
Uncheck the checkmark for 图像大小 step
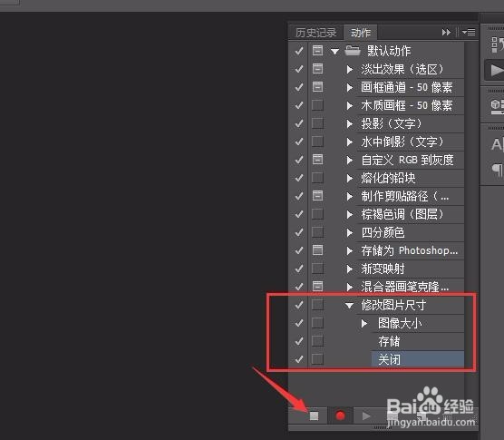(299, 323)
